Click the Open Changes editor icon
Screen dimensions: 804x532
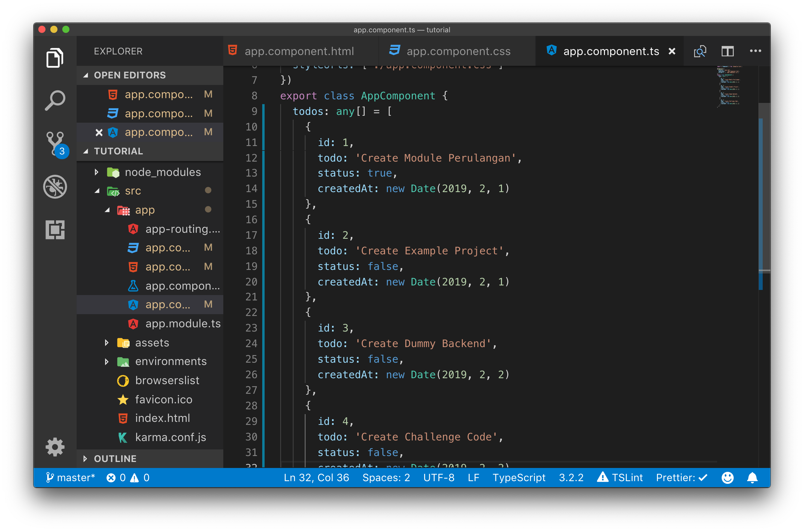coord(700,51)
